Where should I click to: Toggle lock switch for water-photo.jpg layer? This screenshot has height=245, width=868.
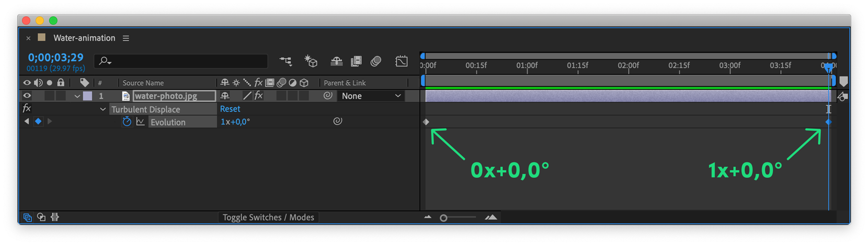coord(61,96)
